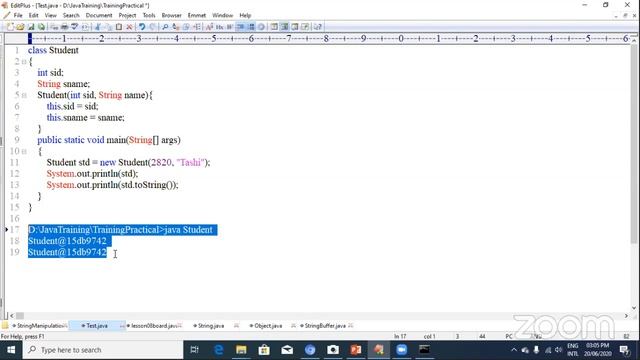Image resolution: width=640 pixels, height=360 pixels.
Task: Click the Print toolbar icon
Action: tap(64, 27)
